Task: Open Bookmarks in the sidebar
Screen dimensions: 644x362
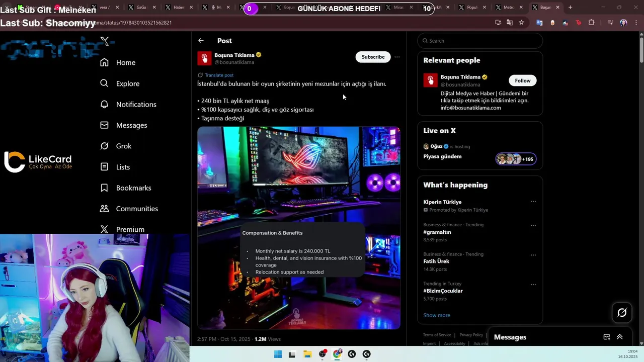Action: pyautogui.click(x=126, y=188)
